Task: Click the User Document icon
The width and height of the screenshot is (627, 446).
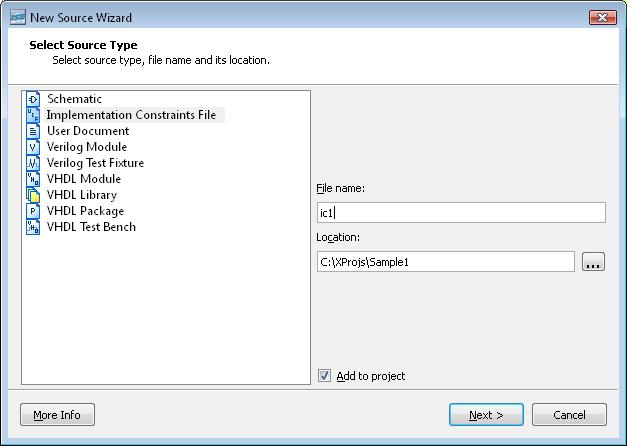Action: pyautogui.click(x=33, y=131)
